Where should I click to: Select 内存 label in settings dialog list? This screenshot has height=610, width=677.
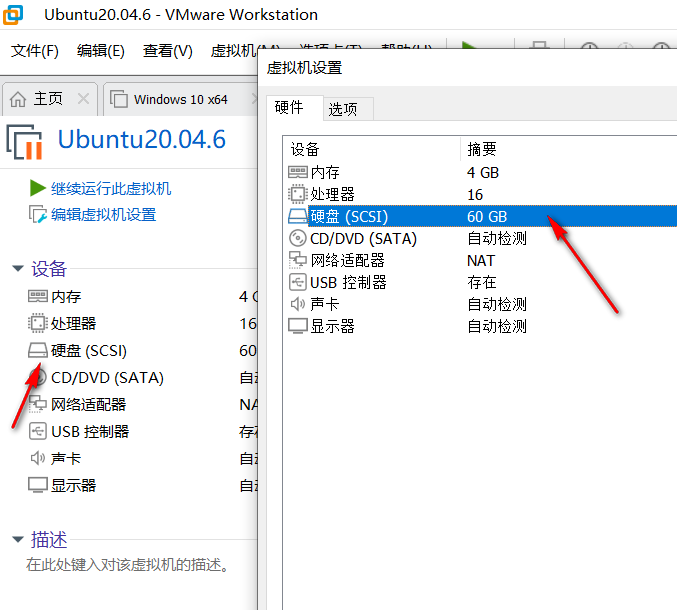click(x=325, y=173)
